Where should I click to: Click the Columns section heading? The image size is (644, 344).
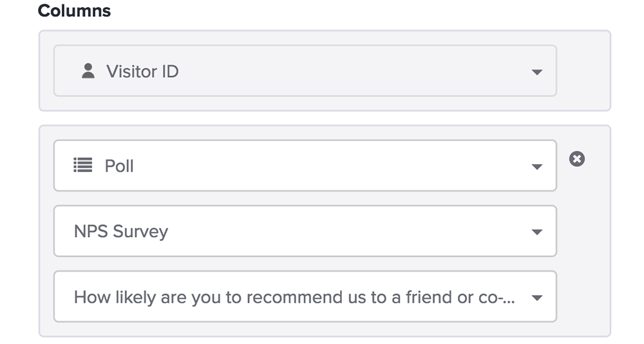(x=74, y=11)
